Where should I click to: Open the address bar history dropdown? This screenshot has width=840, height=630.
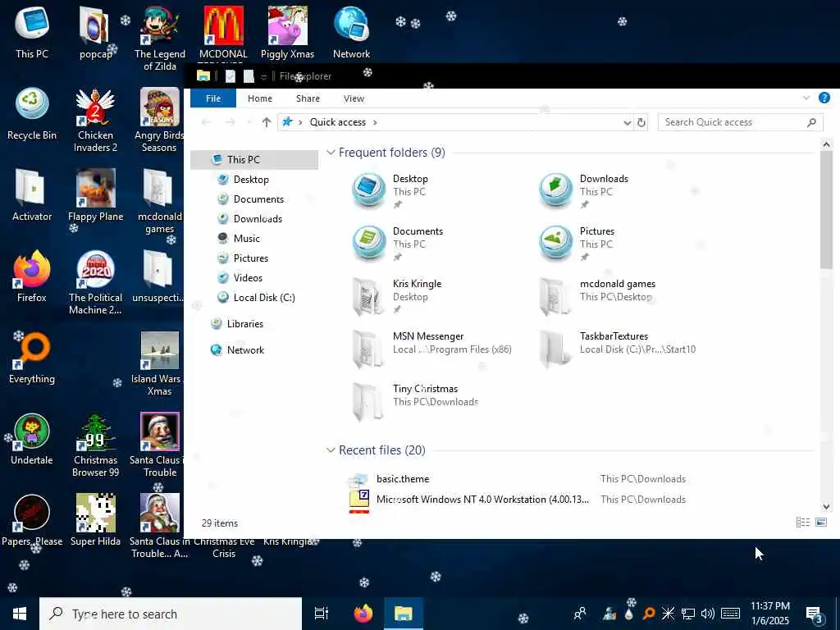pos(627,123)
